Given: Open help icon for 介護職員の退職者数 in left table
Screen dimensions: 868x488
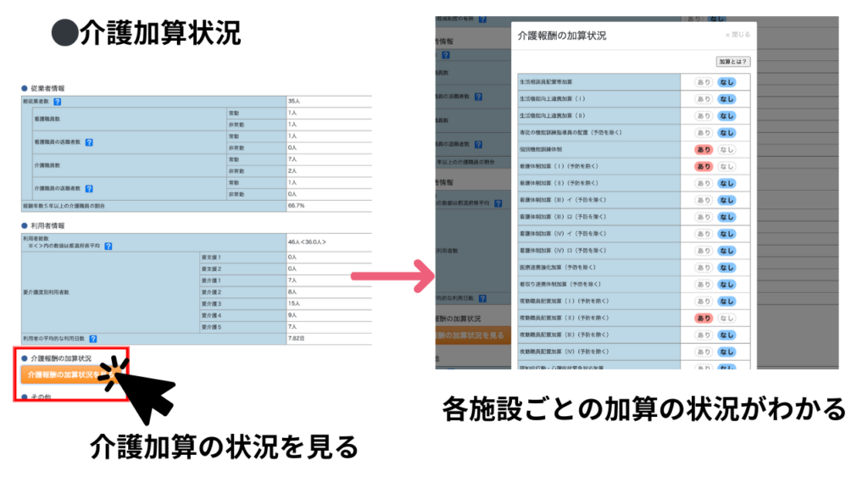Looking at the screenshot, I should [89, 188].
